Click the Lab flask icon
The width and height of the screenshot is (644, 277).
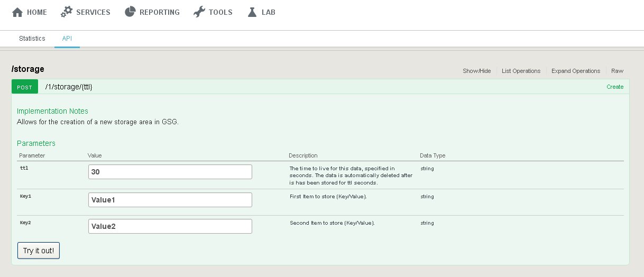(x=252, y=12)
